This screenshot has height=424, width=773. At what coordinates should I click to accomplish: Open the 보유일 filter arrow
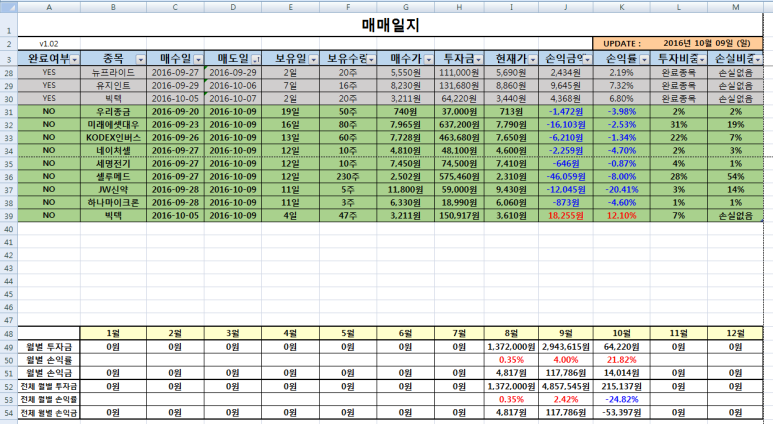[x=314, y=60]
